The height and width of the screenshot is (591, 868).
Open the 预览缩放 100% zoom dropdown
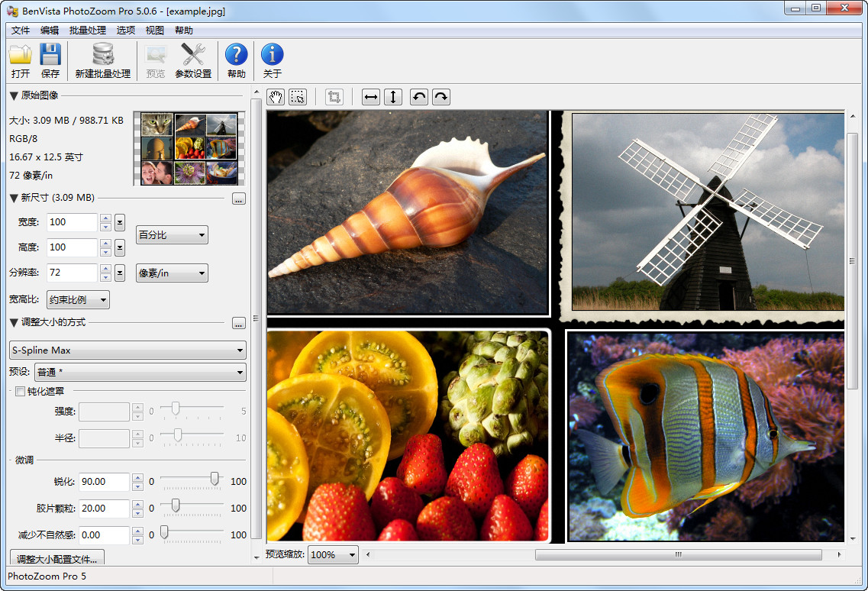pyautogui.click(x=334, y=555)
